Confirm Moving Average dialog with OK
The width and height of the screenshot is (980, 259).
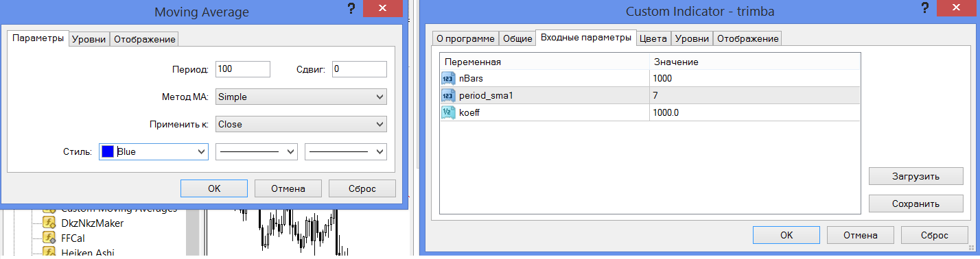[x=214, y=188]
